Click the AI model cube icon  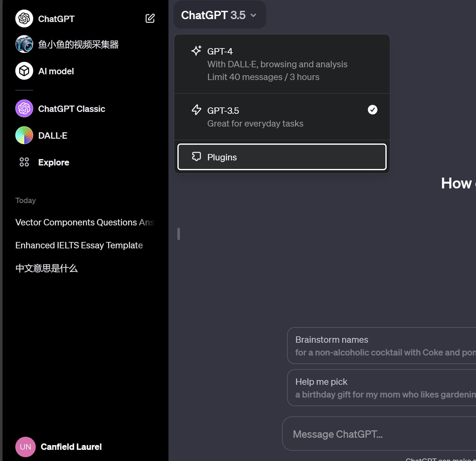(x=24, y=71)
